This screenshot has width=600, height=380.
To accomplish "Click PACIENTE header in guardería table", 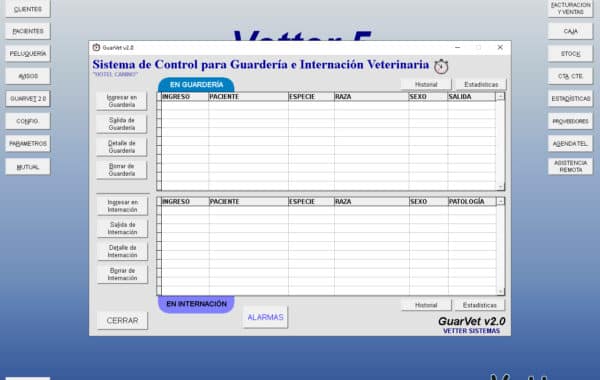I will [248, 97].
